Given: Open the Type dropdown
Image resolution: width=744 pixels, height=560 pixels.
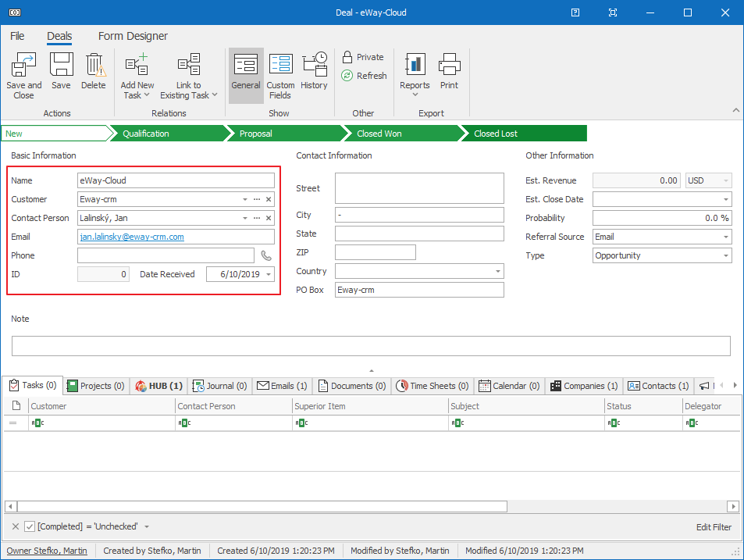Looking at the screenshot, I should [725, 256].
